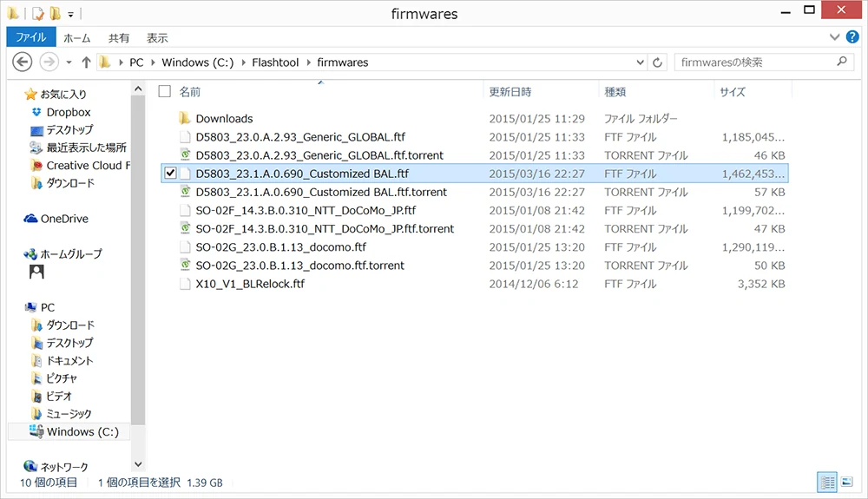
Task: Go forward with the forward arrow button
Action: pos(49,62)
